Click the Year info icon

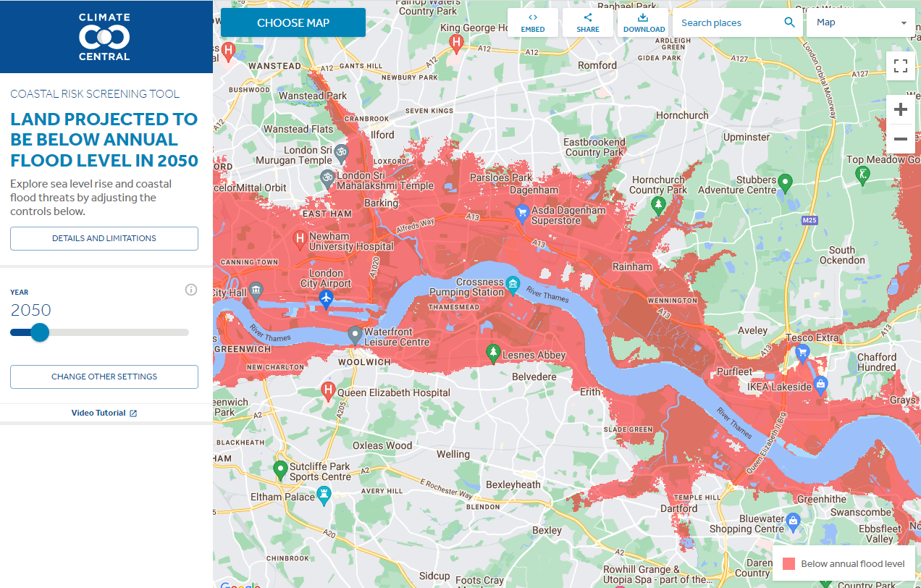click(x=190, y=289)
